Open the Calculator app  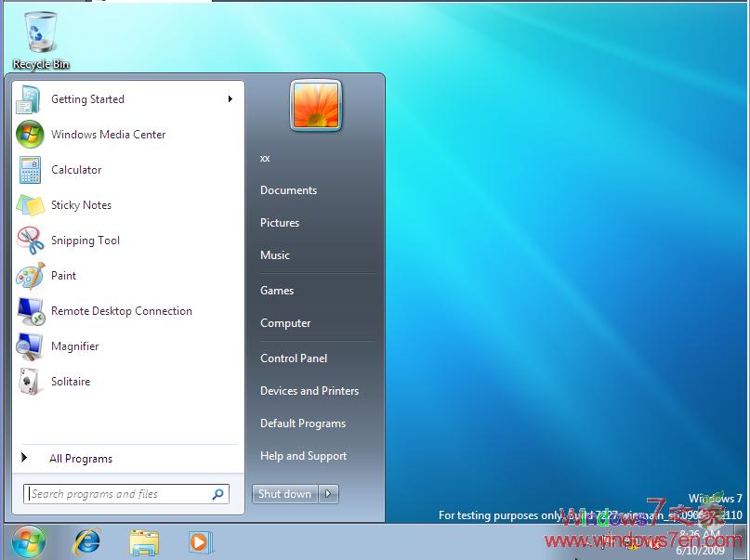coord(75,170)
